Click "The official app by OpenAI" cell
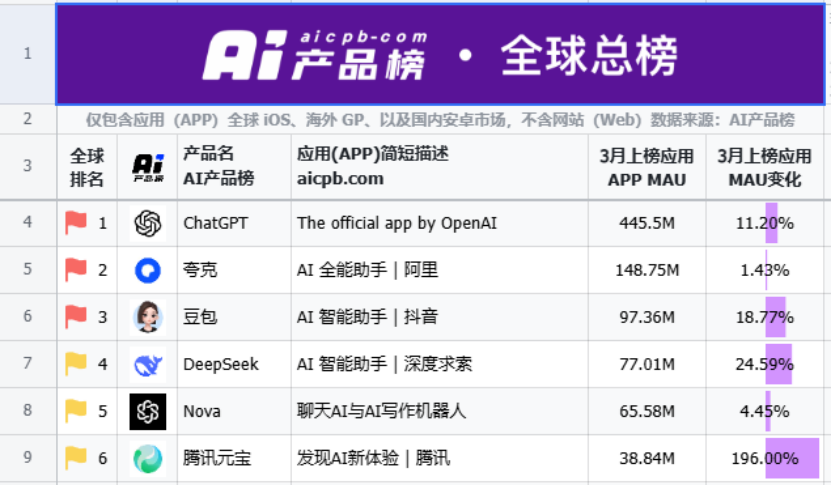 pos(439,223)
